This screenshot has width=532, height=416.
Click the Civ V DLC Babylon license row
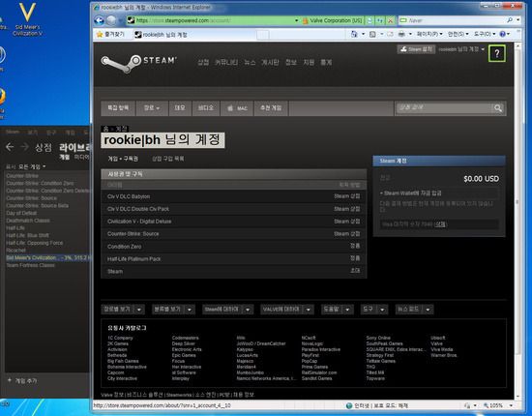[234, 196]
